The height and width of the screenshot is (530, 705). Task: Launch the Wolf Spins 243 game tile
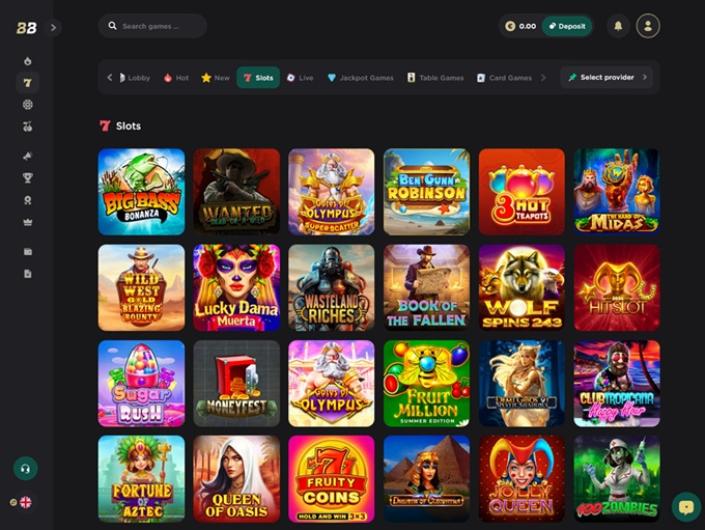tap(522, 288)
